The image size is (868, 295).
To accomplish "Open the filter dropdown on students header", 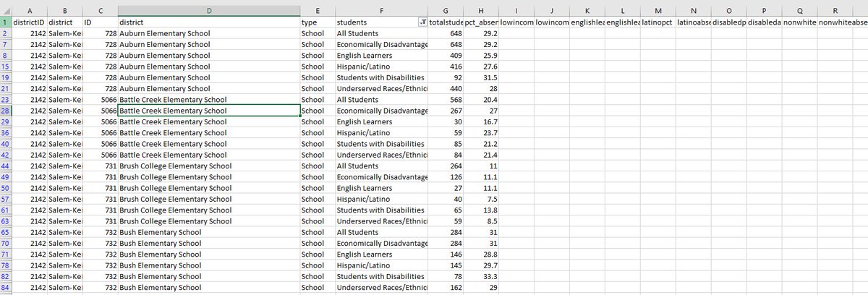I will pyautogui.click(x=422, y=23).
